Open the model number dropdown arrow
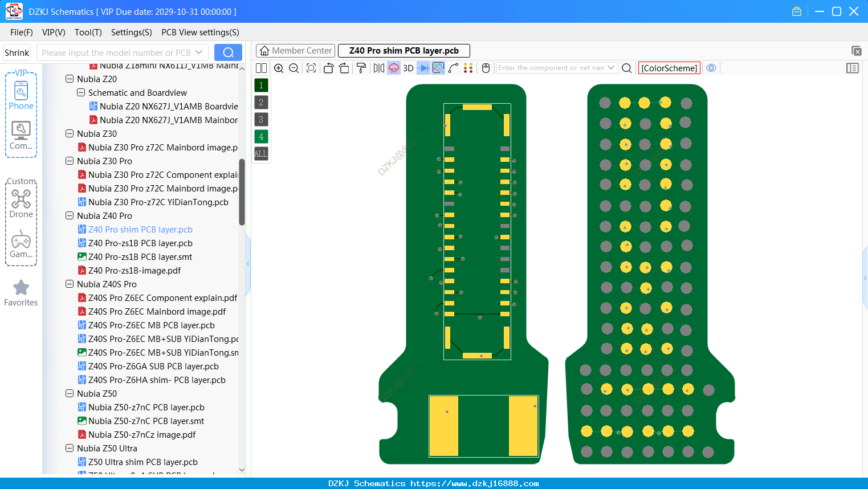 tap(199, 52)
